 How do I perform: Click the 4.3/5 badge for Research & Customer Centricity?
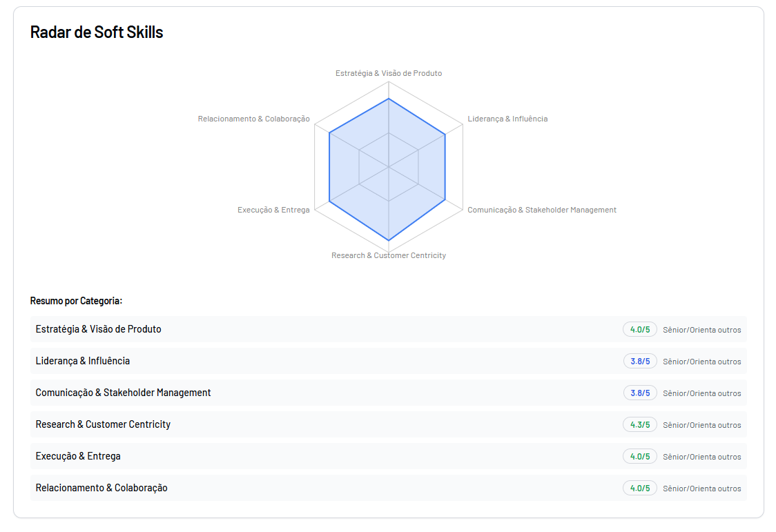639,424
